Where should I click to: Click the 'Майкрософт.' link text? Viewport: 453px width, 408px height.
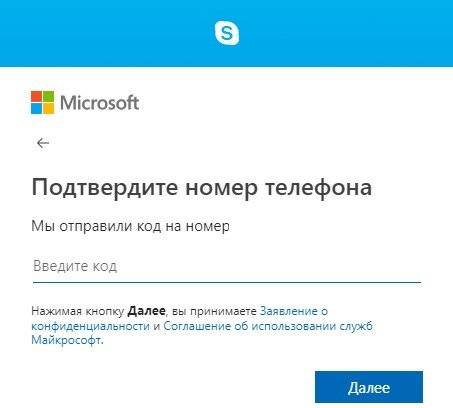[x=67, y=340]
